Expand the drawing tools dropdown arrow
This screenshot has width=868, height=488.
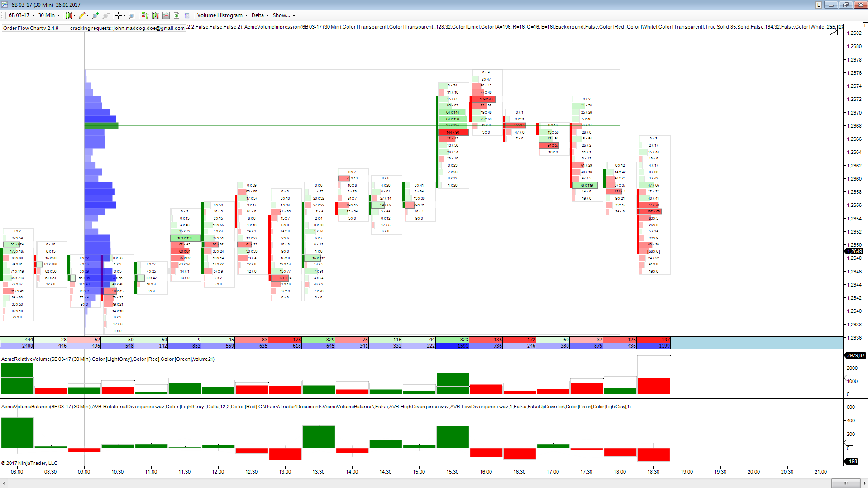87,15
